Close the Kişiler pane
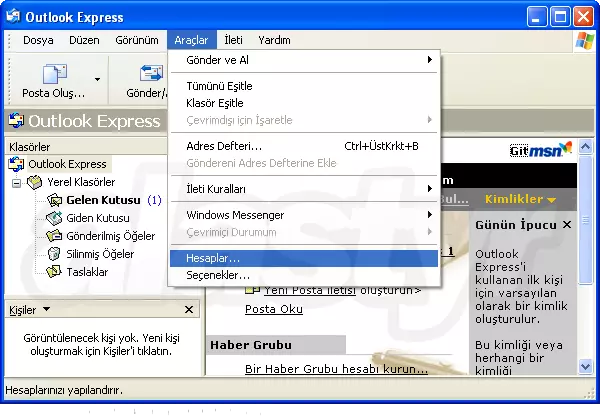 tap(189, 309)
